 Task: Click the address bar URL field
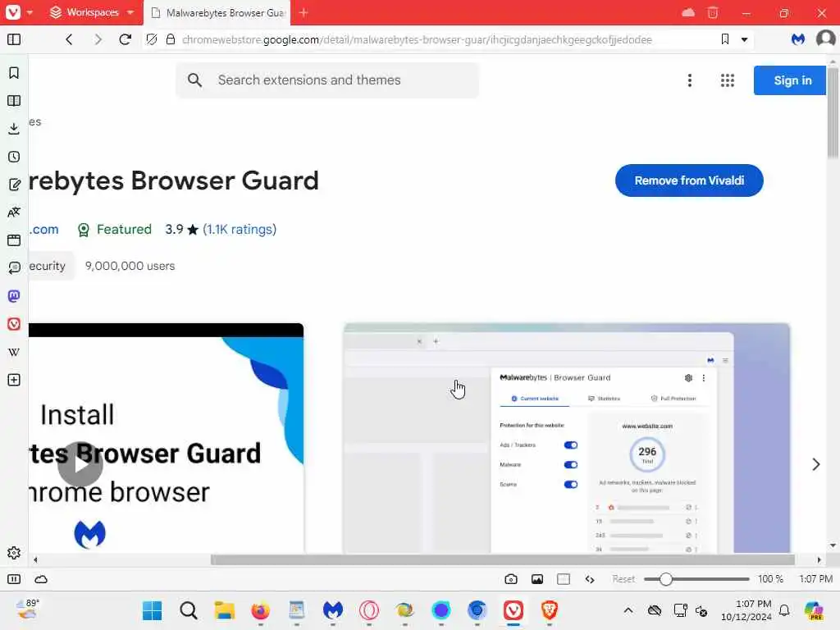(x=417, y=39)
